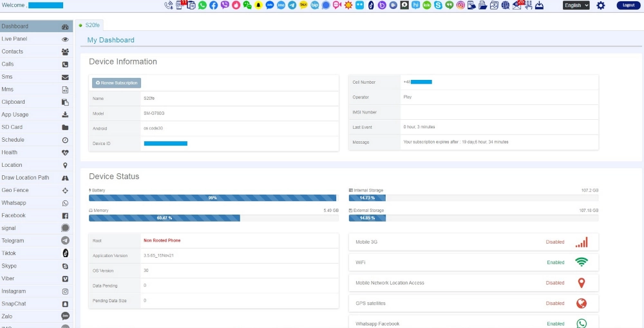The image size is (644, 328).
Task: Open Clipboard in the sidebar
Action: click(37, 102)
